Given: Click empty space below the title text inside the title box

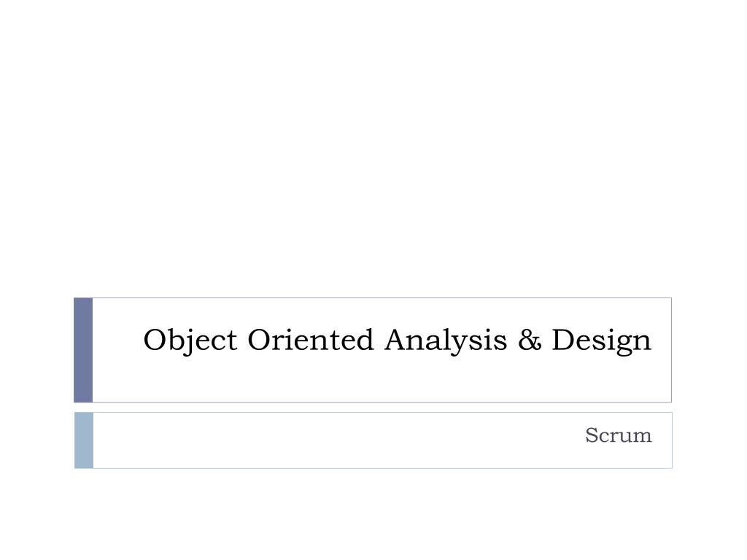Looking at the screenshot, I should 381,381.
